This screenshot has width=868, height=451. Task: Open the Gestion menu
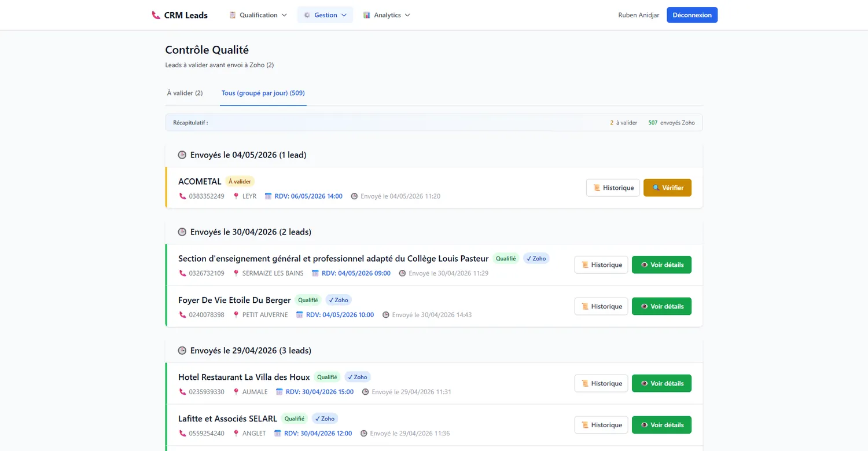tap(325, 15)
